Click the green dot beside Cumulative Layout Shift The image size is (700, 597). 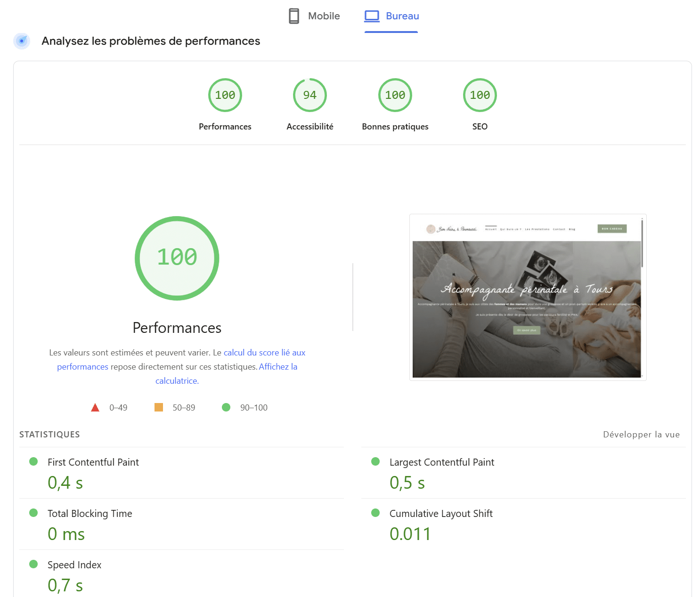pos(375,513)
